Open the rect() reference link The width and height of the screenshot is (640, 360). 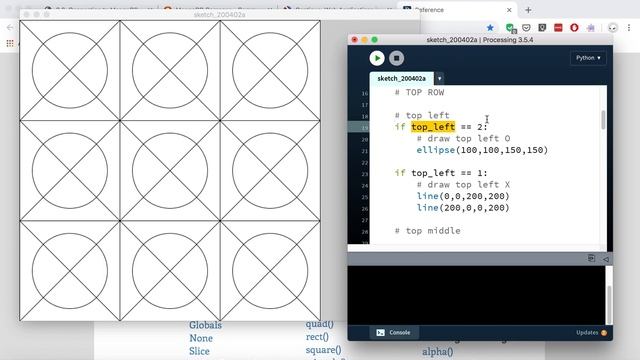pyautogui.click(x=317, y=337)
